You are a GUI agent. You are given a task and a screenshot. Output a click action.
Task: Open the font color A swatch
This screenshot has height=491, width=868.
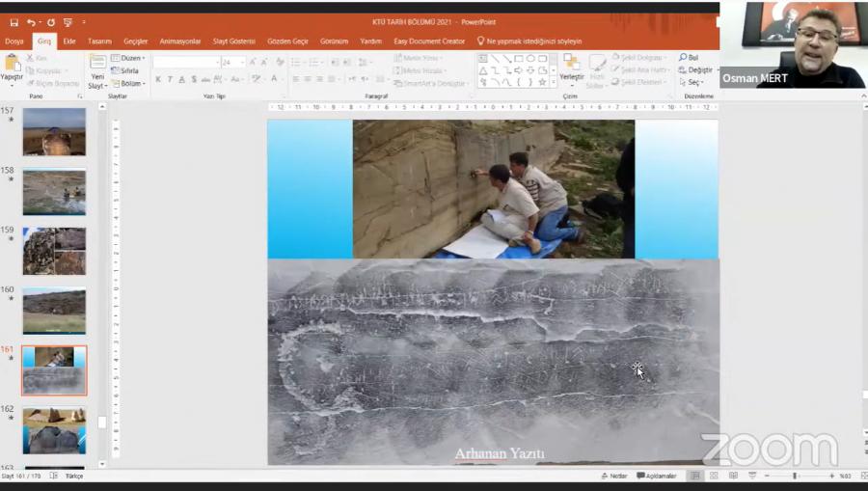pyautogui.click(x=274, y=80)
